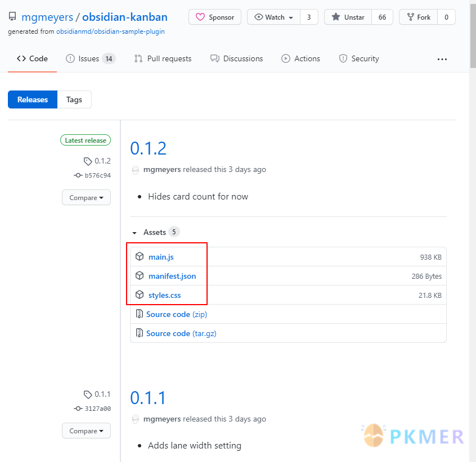The height and width of the screenshot is (462, 476).
Task: Click the Sponsor heart button
Action: click(215, 17)
